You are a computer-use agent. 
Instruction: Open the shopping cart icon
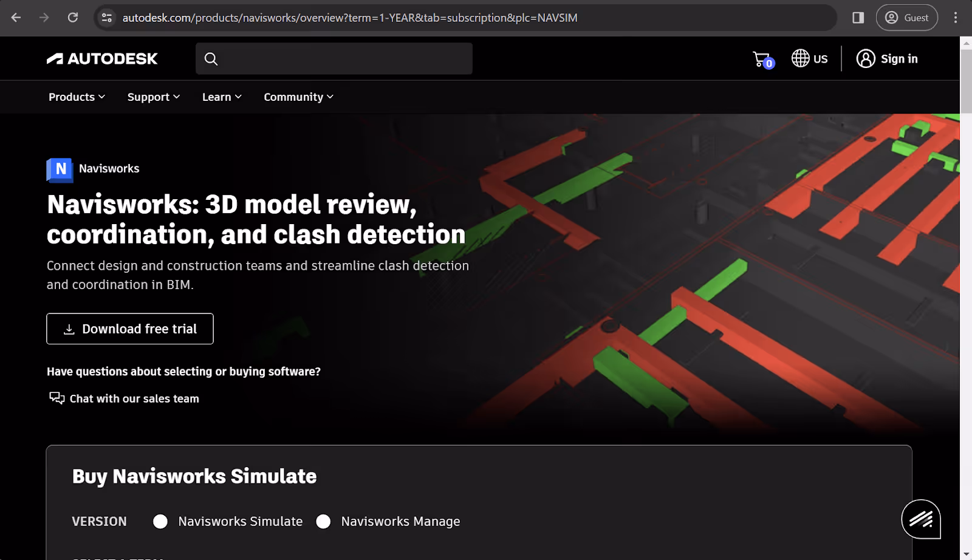[x=763, y=60]
